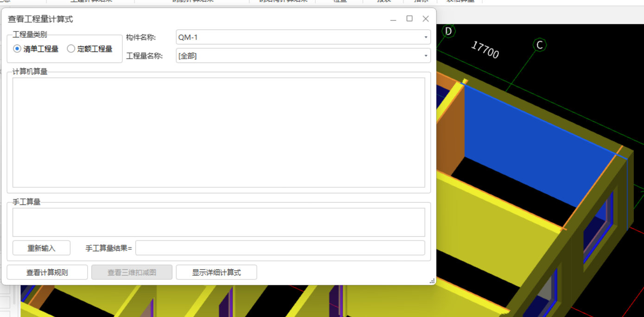Close the 查看工程量计算式 dialog
Image resolution: width=644 pixels, height=317 pixels.
426,19
